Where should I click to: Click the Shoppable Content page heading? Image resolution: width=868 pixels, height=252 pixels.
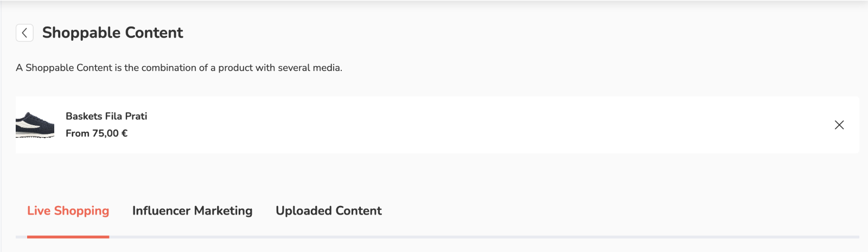click(x=113, y=33)
